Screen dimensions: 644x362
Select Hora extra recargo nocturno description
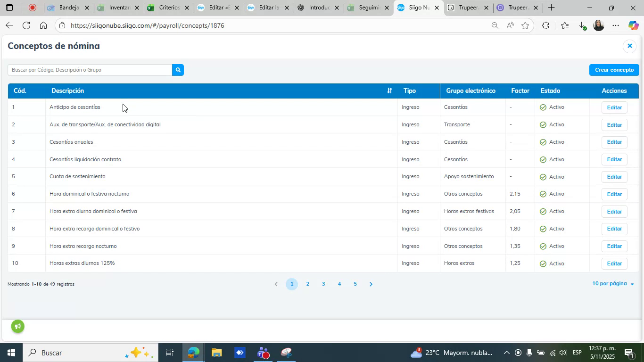[83, 246]
